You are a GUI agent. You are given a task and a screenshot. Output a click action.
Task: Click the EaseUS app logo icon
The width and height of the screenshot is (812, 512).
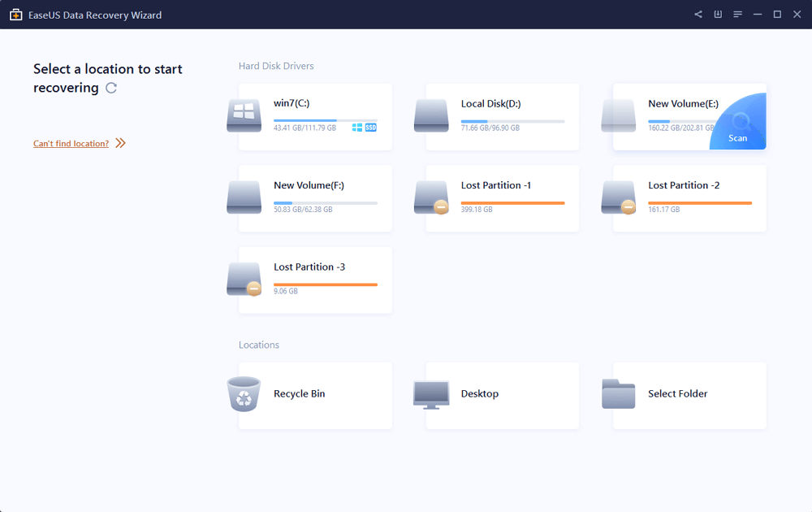(x=16, y=15)
